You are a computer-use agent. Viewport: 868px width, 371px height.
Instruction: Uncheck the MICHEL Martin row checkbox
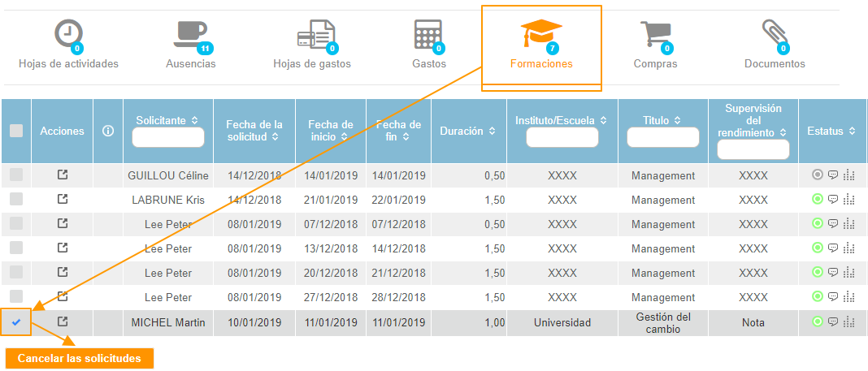tap(16, 322)
